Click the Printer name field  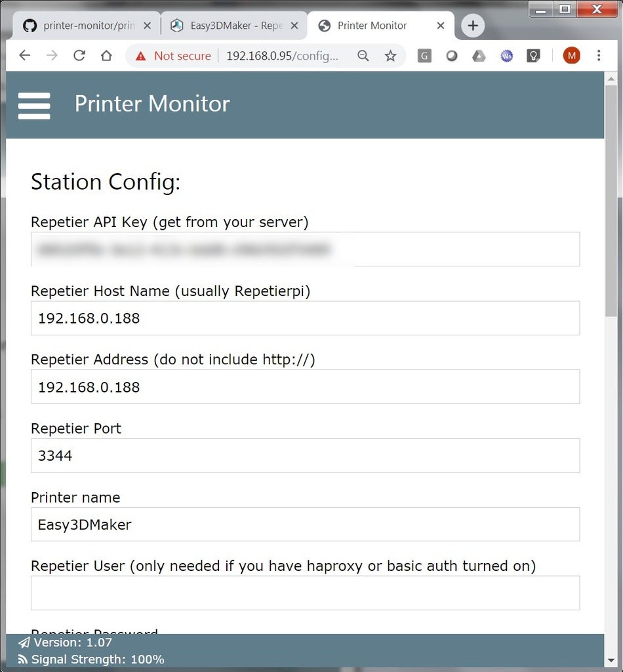click(x=305, y=524)
